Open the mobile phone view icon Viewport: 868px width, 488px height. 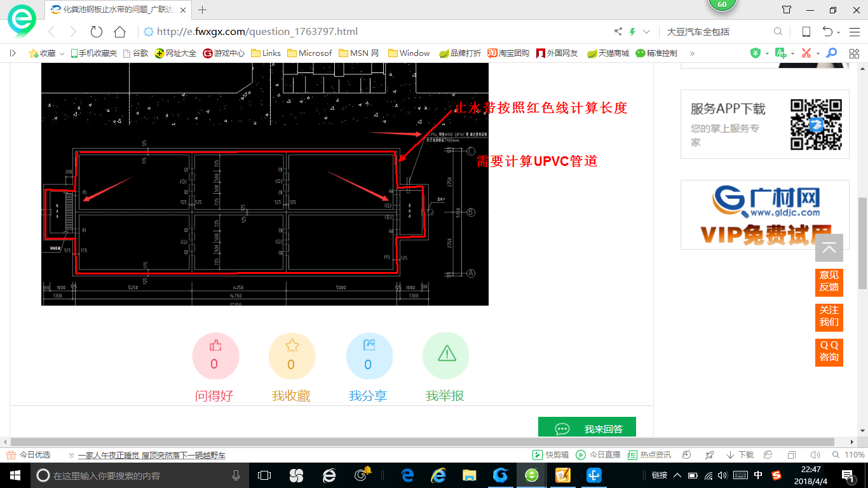806,32
